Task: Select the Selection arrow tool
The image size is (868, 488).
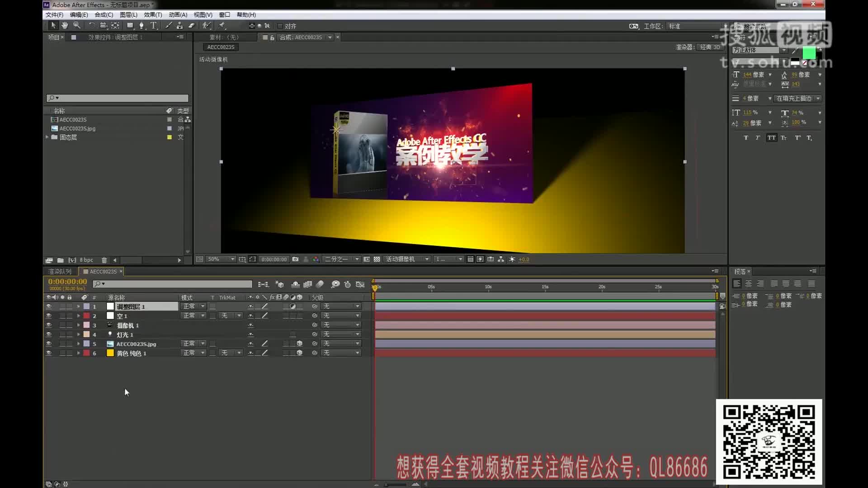Action: tap(53, 26)
